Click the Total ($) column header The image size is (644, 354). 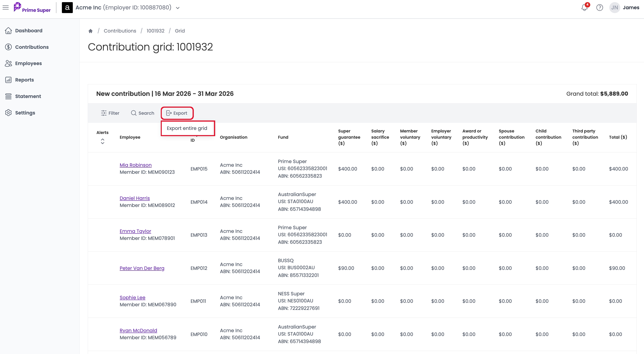pos(618,137)
